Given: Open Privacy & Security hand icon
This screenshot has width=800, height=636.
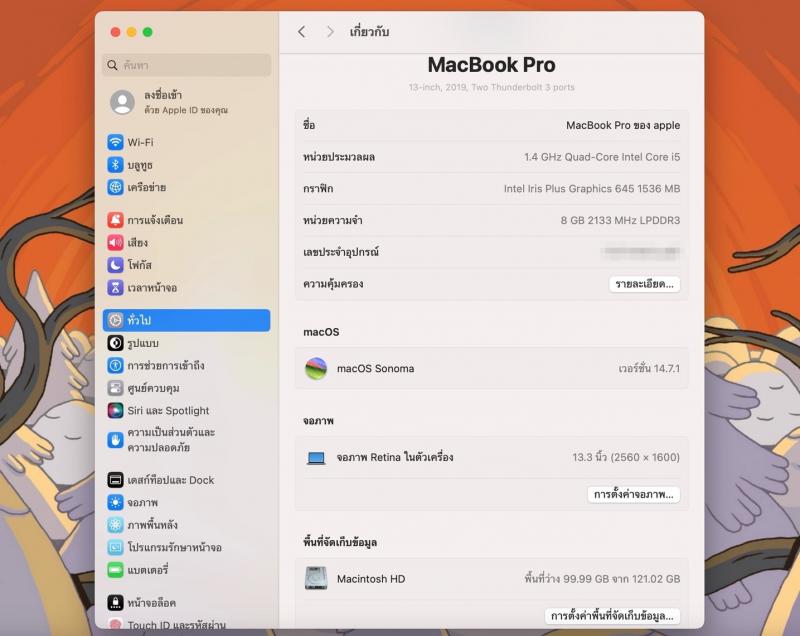Looking at the screenshot, I should [115, 440].
